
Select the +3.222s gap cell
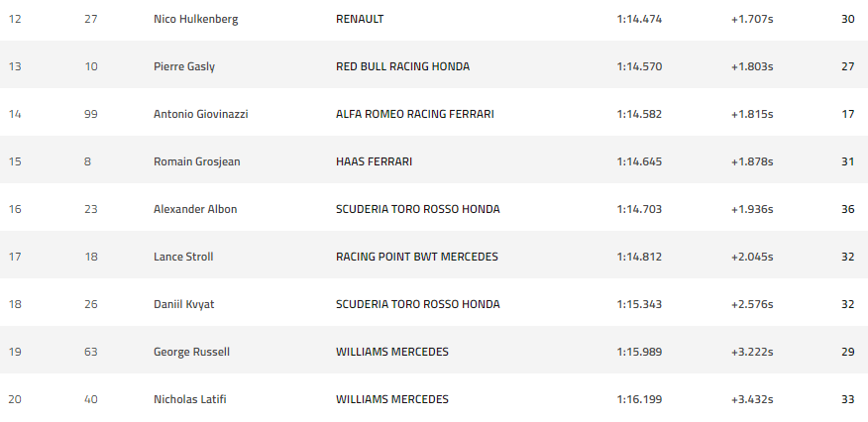tap(752, 352)
